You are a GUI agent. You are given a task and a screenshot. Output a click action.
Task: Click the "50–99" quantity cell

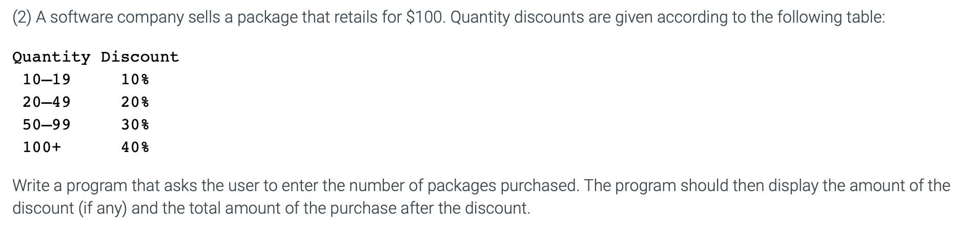pyautogui.click(x=47, y=125)
